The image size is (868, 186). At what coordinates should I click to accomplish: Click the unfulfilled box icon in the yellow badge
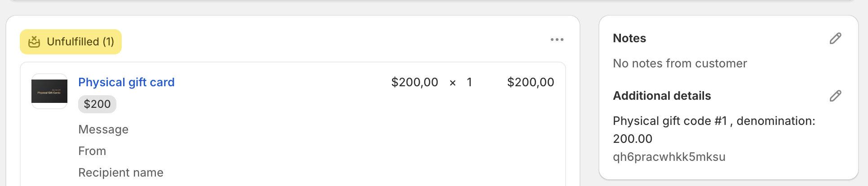click(x=34, y=42)
